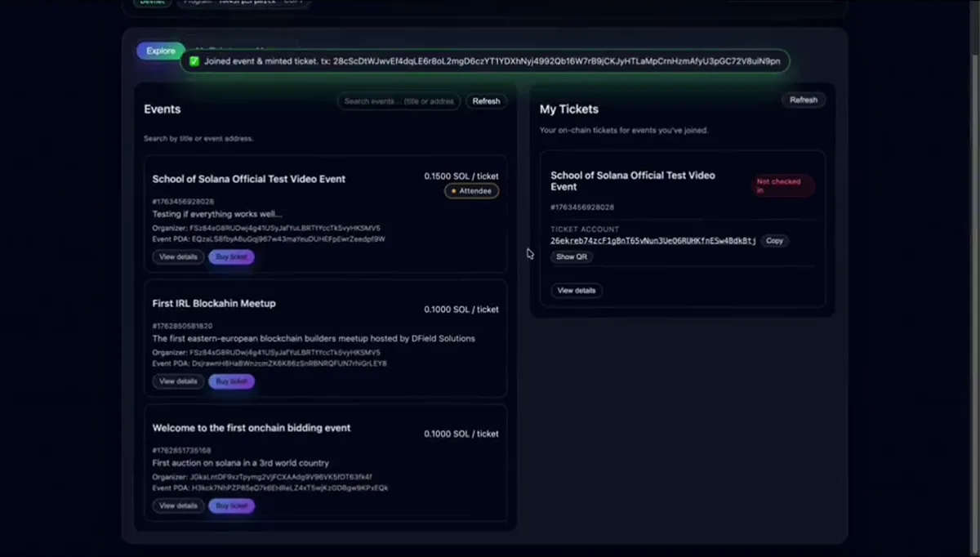Click the 'Not checked in' status badge
Image resolution: width=980 pixels, height=557 pixels.
click(x=783, y=186)
